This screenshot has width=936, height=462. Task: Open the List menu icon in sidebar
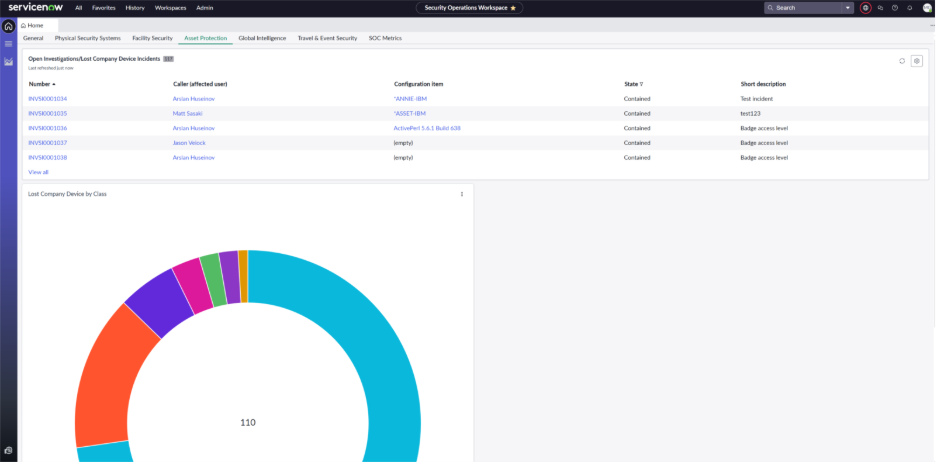pos(8,44)
